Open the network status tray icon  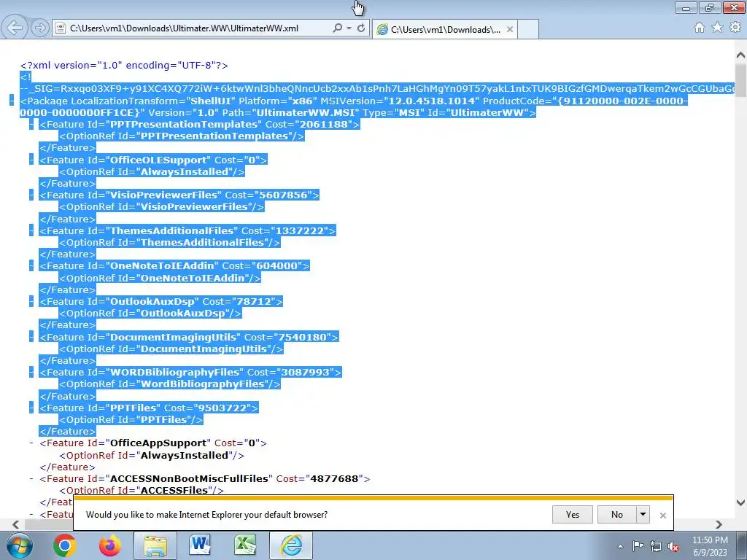(x=656, y=546)
